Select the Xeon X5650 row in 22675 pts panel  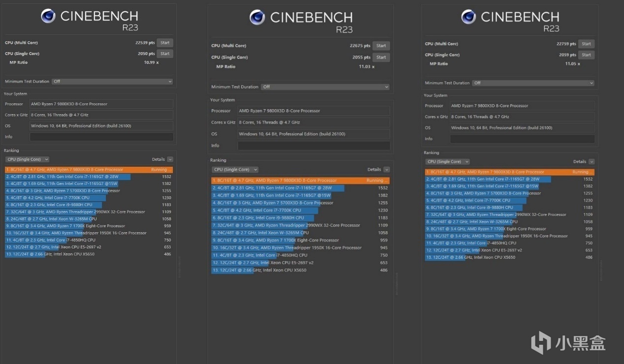point(300,270)
